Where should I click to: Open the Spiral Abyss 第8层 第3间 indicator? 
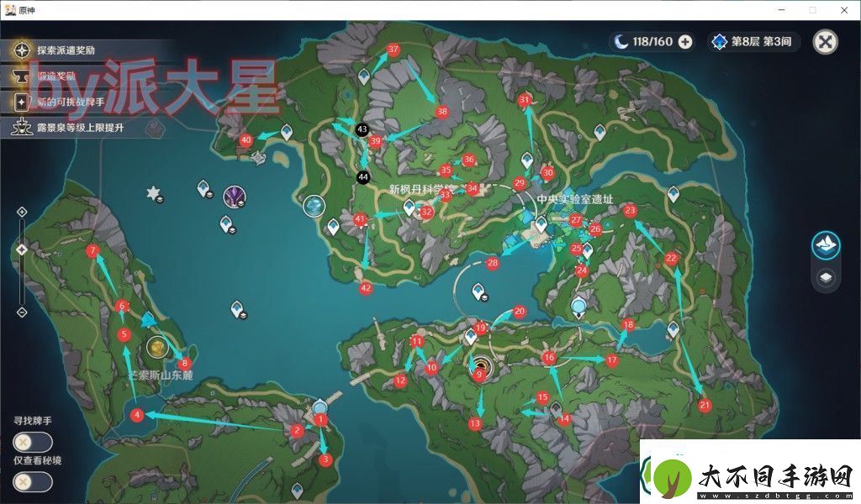[752, 42]
